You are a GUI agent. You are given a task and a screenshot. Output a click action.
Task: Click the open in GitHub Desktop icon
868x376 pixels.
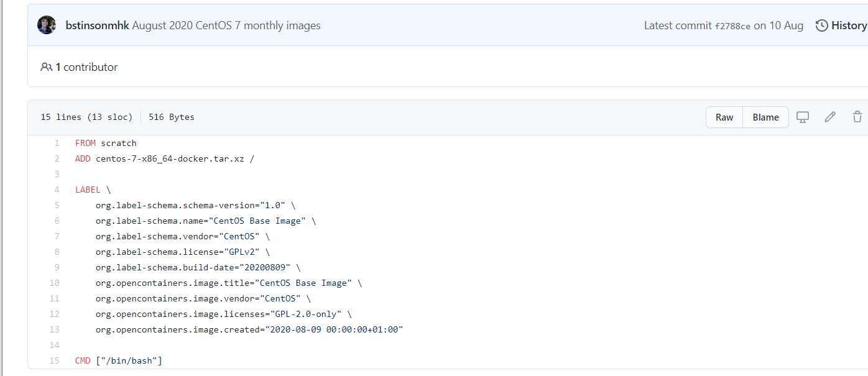click(803, 117)
